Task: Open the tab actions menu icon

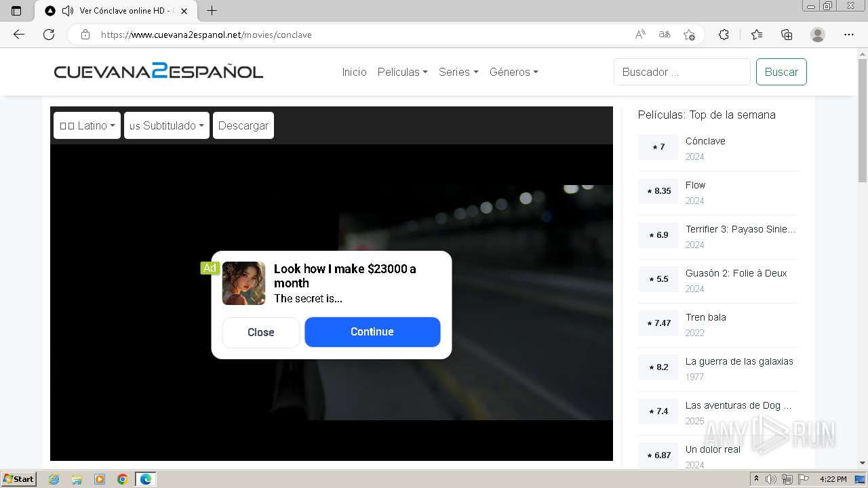Action: pyautogui.click(x=16, y=11)
